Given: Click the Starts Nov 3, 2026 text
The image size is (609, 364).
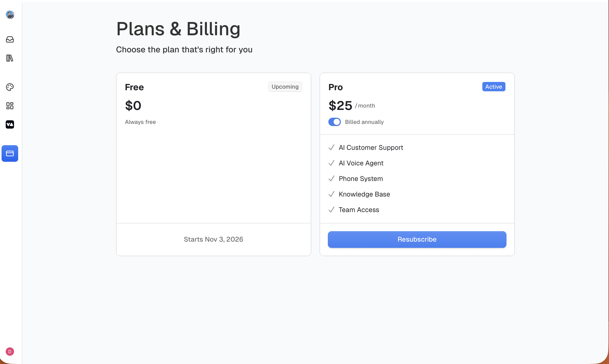Looking at the screenshot, I should tap(213, 239).
